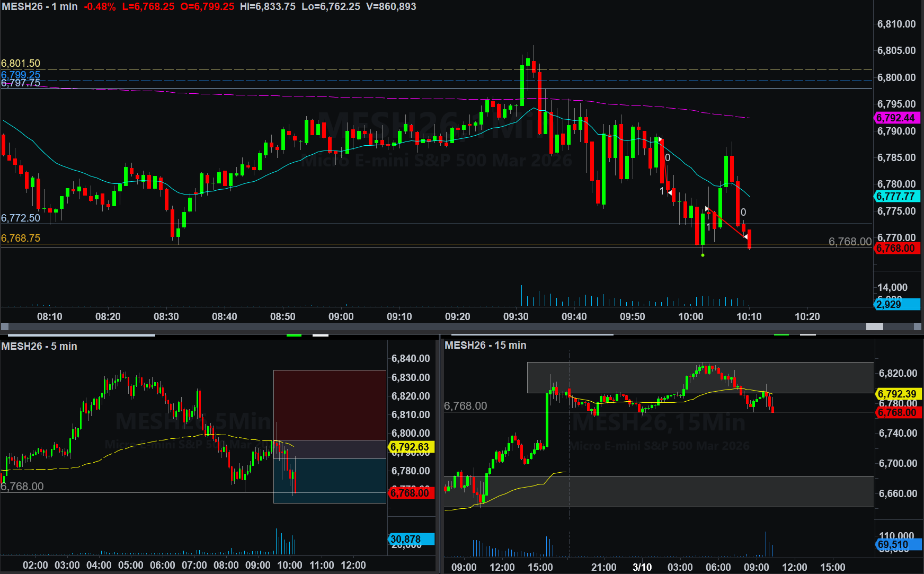Select the MESH26 - 5 min chart title

tap(39, 347)
